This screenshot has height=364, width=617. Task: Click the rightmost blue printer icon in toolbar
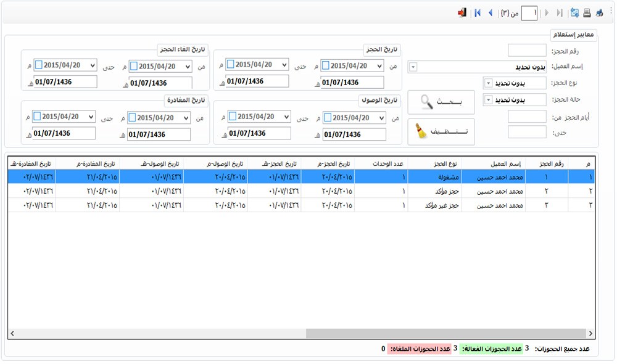point(600,12)
